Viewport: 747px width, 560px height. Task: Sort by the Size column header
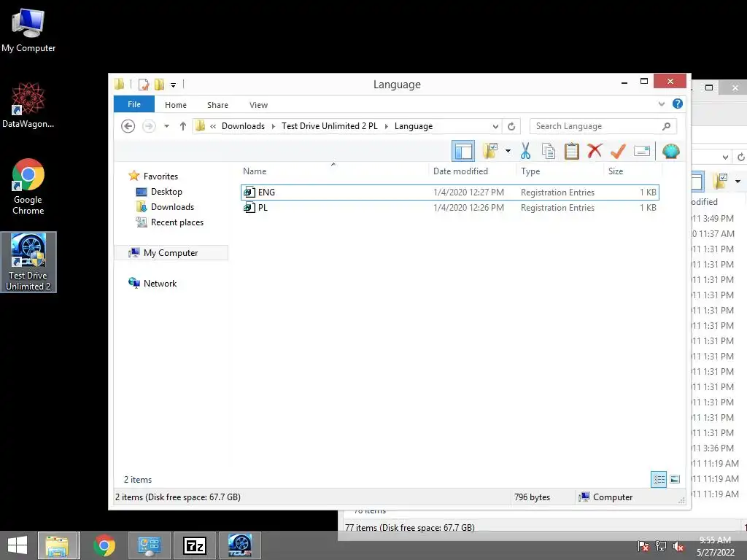pos(632,171)
